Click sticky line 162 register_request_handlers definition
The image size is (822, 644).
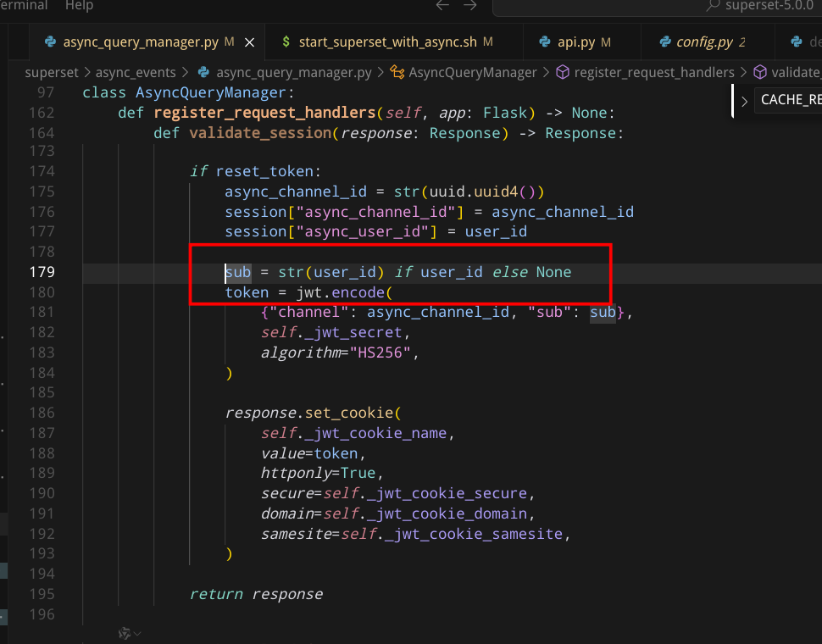tap(366, 113)
